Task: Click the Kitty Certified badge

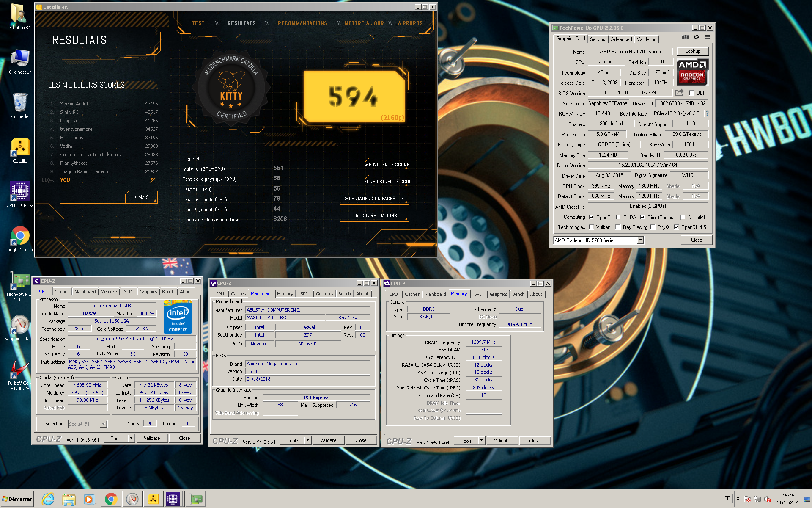Action: click(x=231, y=88)
